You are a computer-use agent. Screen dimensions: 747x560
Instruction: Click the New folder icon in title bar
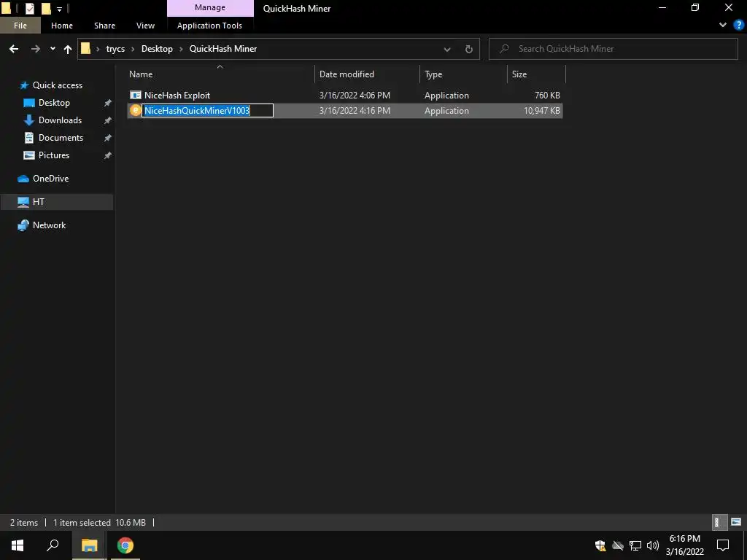46,8
